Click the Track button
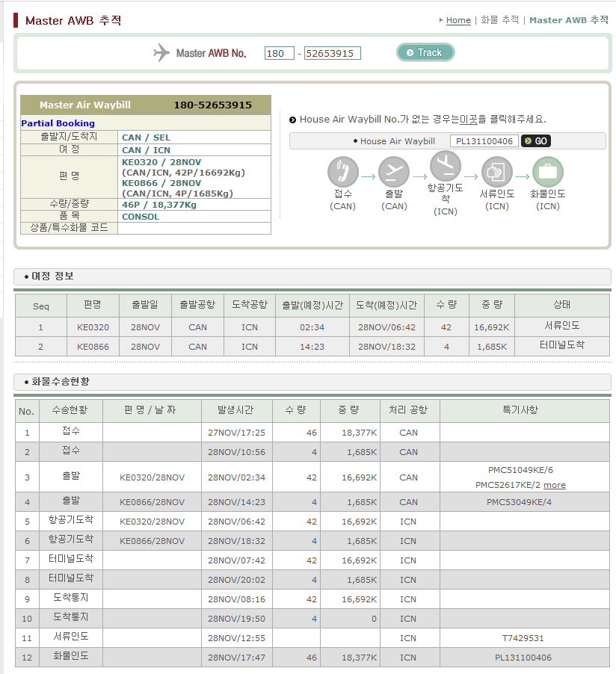The width and height of the screenshot is (616, 674). pyautogui.click(x=425, y=52)
